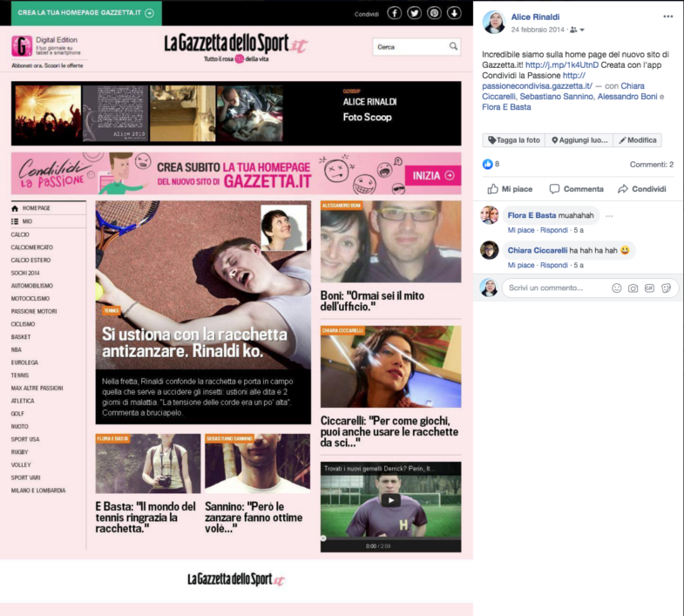Click Alice Rinaldi author name
This screenshot has width=684, height=616.
click(x=535, y=17)
